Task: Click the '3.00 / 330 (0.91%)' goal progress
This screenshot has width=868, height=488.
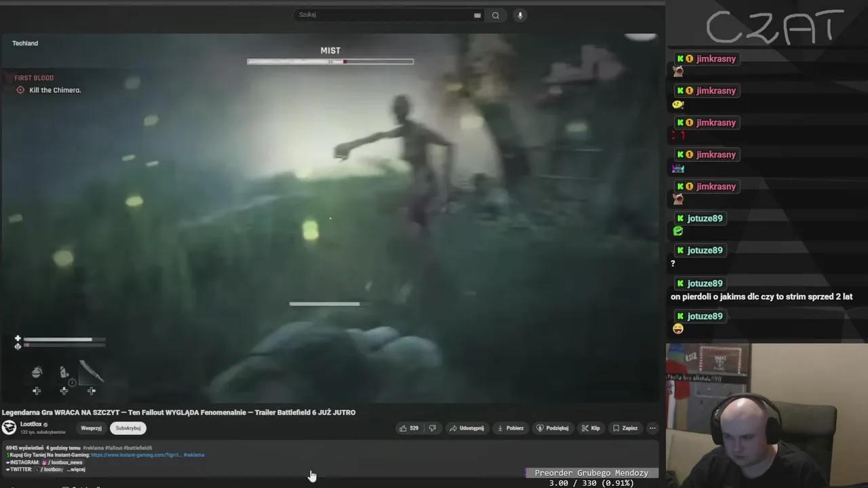Action: tap(591, 483)
